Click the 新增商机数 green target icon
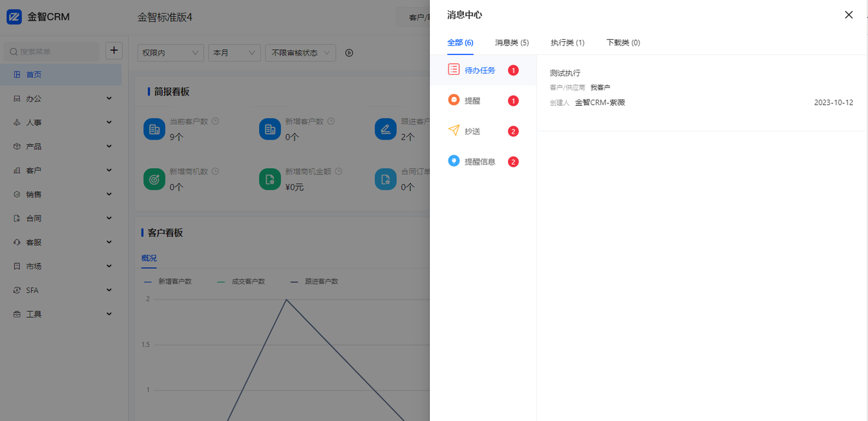Viewport: 868px width, 421px height. click(155, 179)
